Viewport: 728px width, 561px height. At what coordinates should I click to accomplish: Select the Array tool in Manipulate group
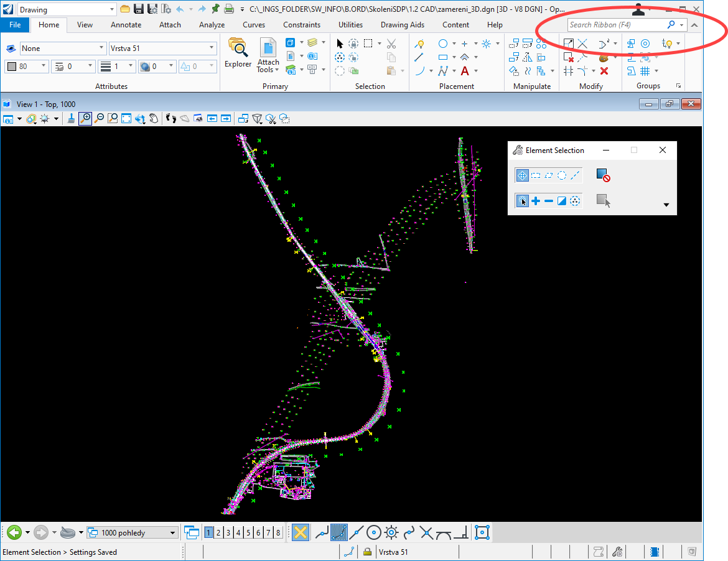click(x=541, y=44)
